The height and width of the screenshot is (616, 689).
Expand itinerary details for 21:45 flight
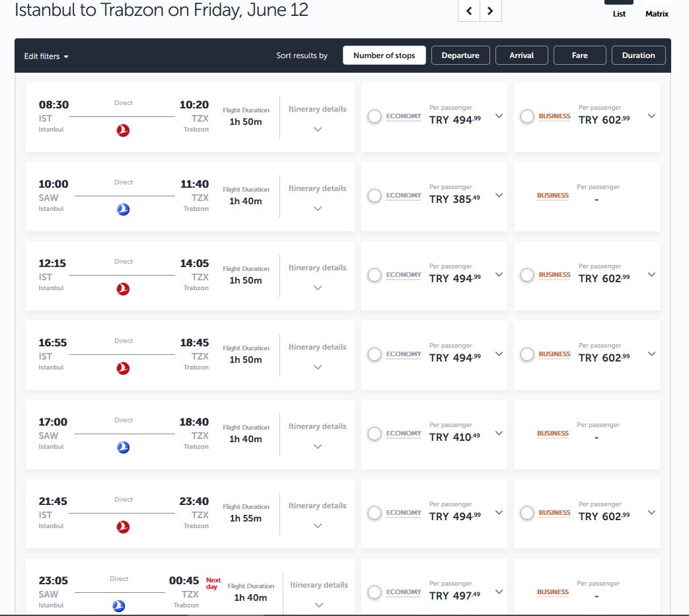click(x=318, y=526)
